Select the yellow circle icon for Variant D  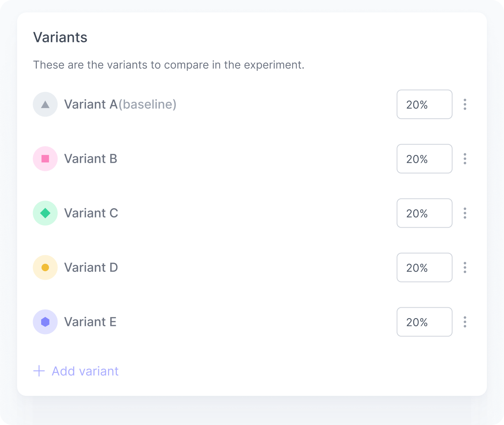[45, 267]
